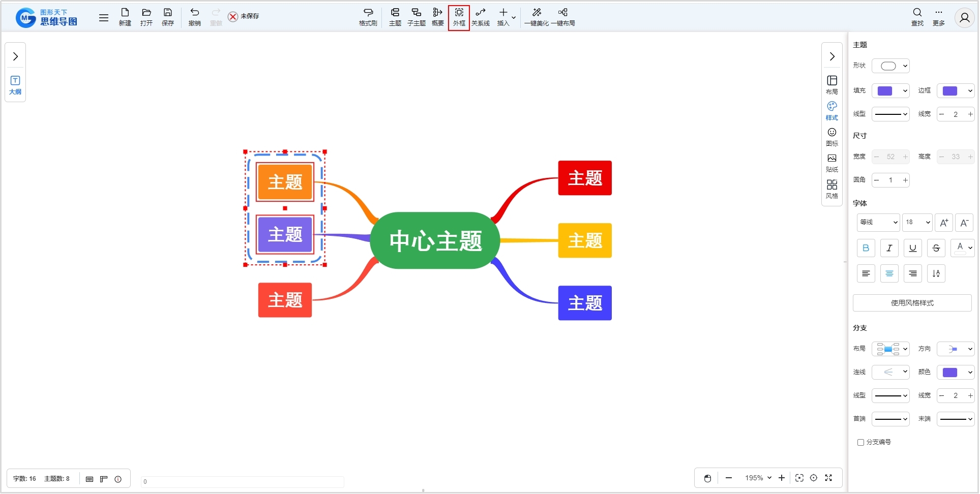Expand the left sidebar chevron
The image size is (980, 494).
tap(15, 56)
